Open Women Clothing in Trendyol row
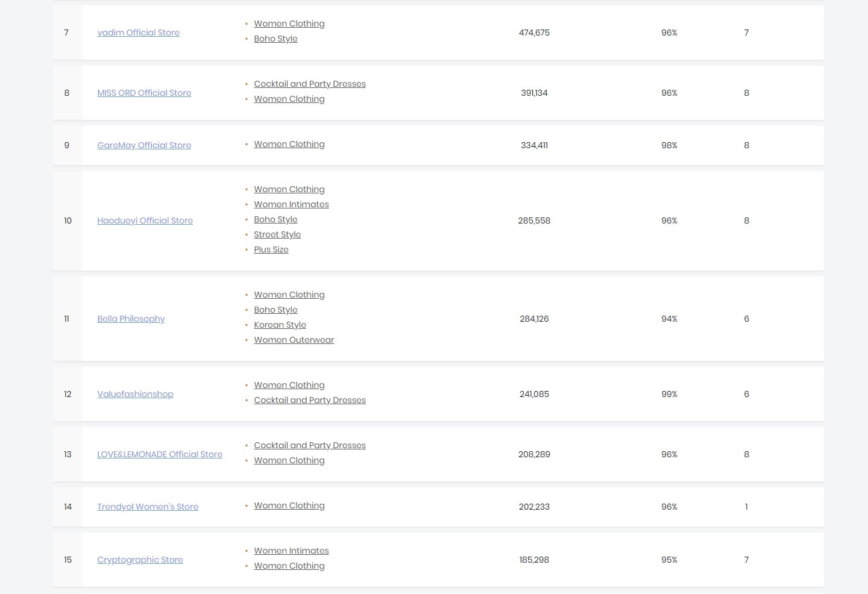 pyautogui.click(x=289, y=505)
